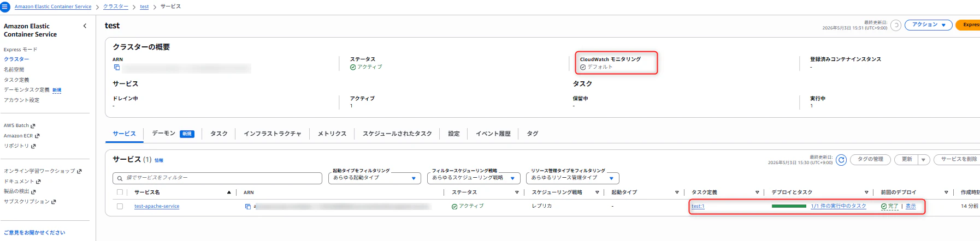Refresh the services list
Viewport: 980px width, 241px height.
click(x=841, y=160)
